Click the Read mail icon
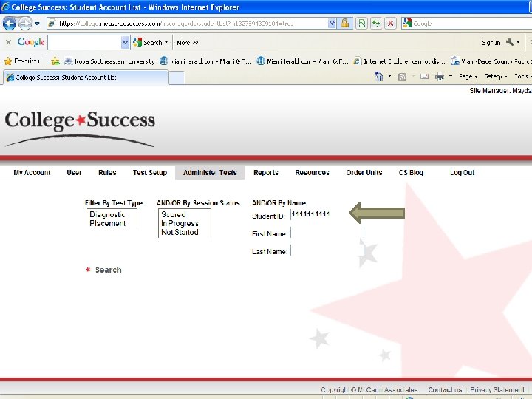 [424, 77]
